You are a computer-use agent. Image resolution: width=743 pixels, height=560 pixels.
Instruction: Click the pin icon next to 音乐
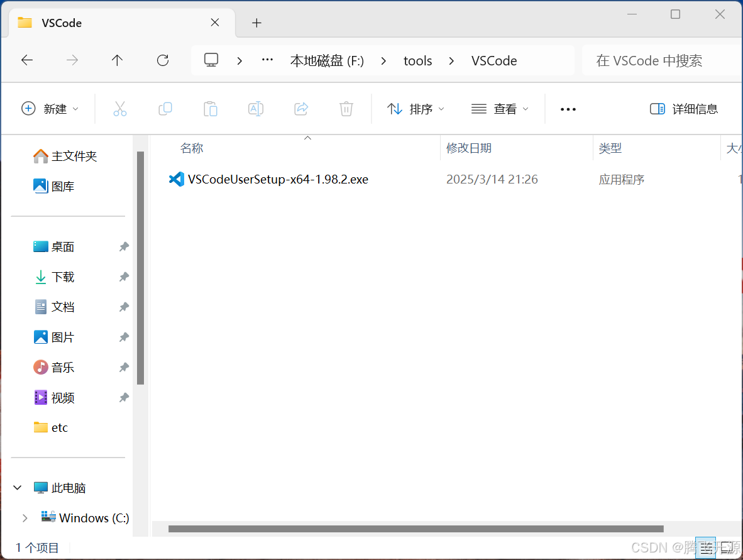(x=124, y=368)
